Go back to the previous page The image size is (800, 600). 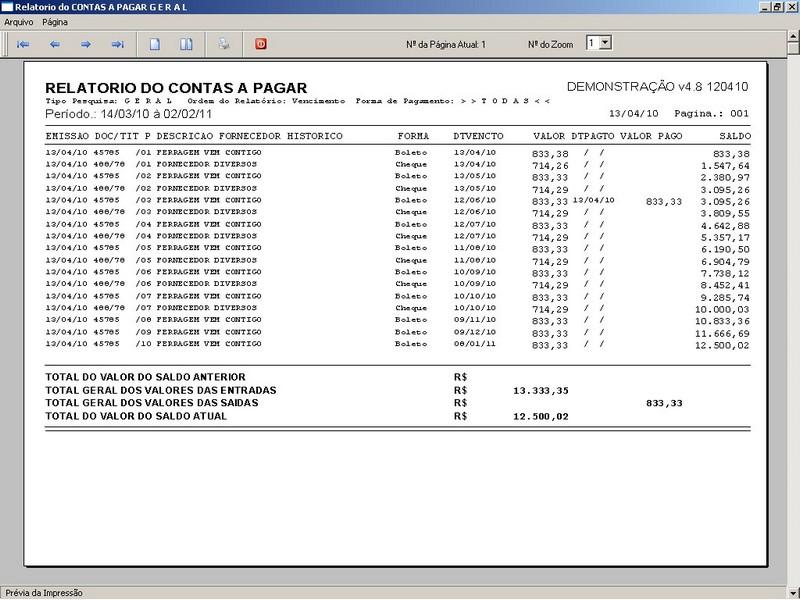click(54, 44)
